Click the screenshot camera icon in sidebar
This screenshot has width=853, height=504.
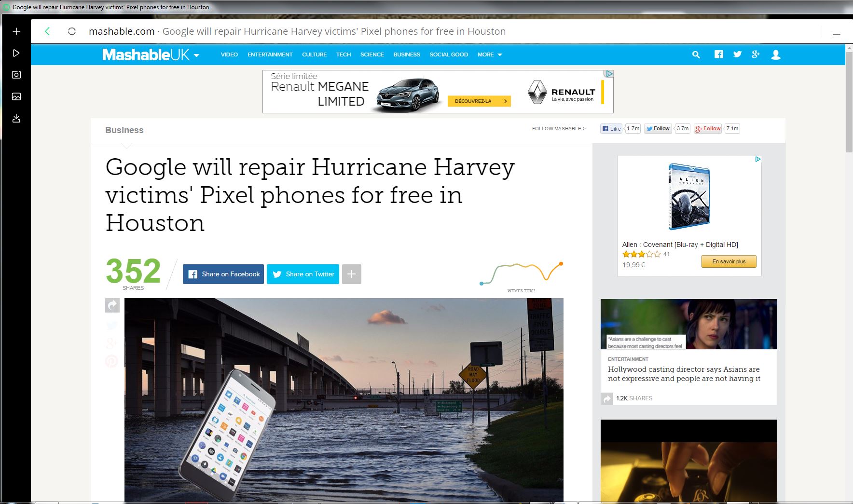[16, 75]
